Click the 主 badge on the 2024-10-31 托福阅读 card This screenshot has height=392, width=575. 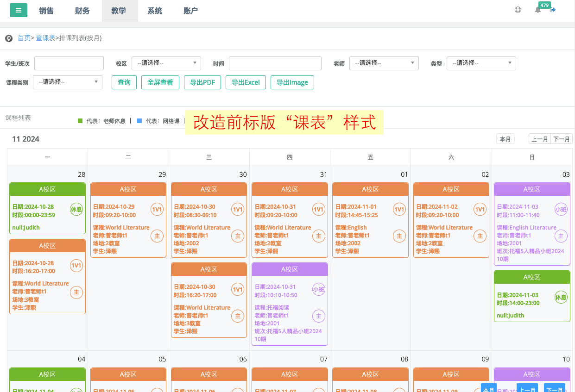(319, 316)
